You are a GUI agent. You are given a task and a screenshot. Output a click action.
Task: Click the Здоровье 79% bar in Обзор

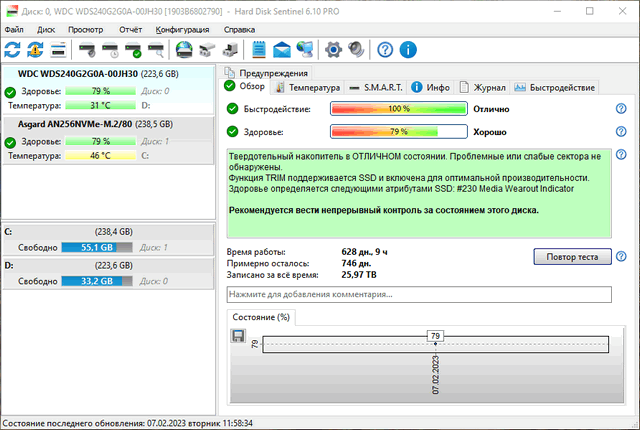pos(398,131)
